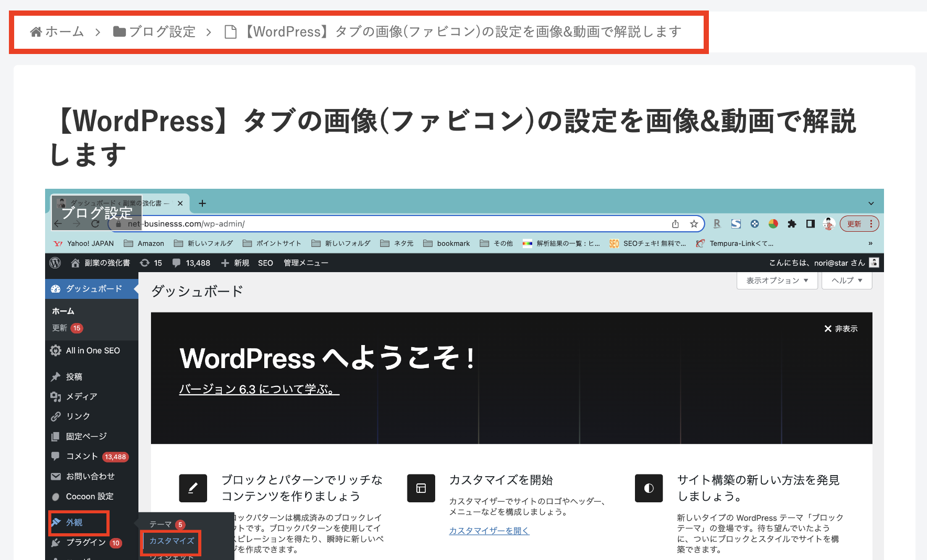This screenshot has width=927, height=560.
Task: Open the ネタ元 bookmark folder
Action: click(397, 243)
